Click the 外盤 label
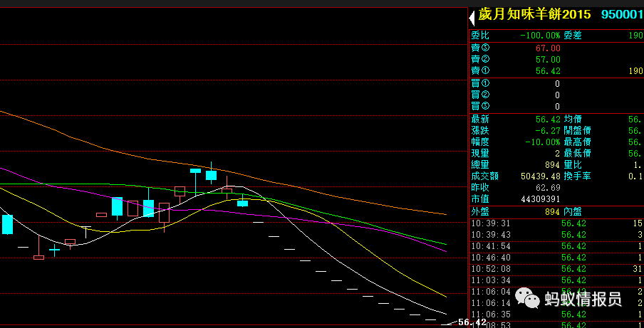Screen dimensions: 644x328 pos(481,212)
